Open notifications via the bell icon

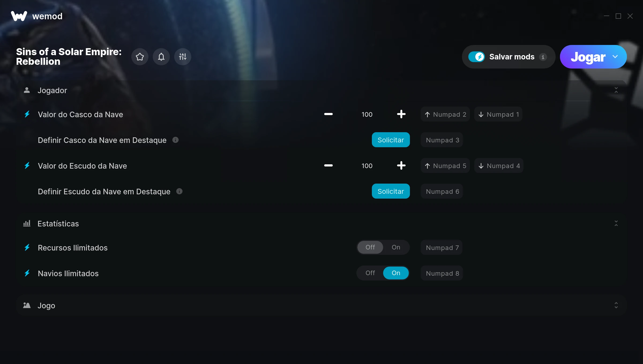pyautogui.click(x=161, y=57)
